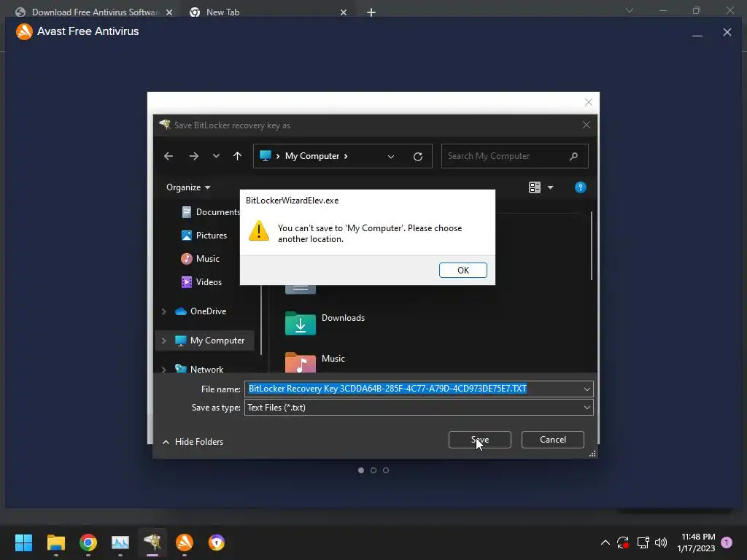Select Documents in the navigation pane
The image size is (747, 560).
(x=211, y=212)
